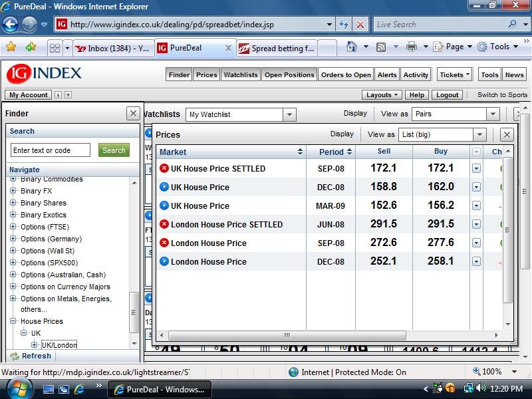
Task: Expand the Options (FTSE) tree node
Action: click(x=13, y=227)
